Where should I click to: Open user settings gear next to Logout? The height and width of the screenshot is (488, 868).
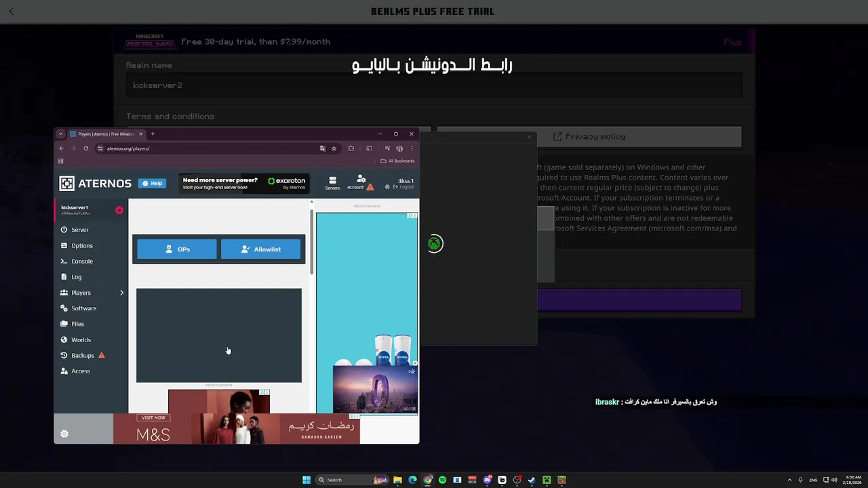click(x=387, y=187)
